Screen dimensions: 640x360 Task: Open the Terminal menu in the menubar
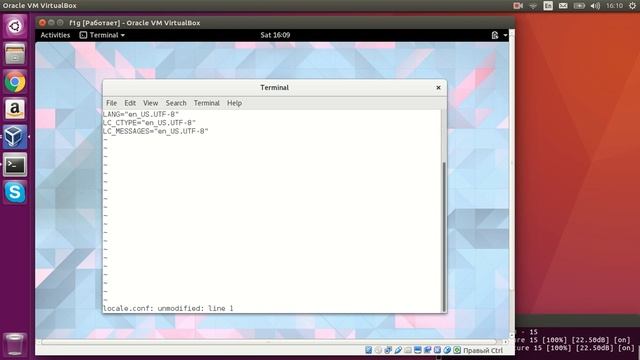(x=207, y=103)
